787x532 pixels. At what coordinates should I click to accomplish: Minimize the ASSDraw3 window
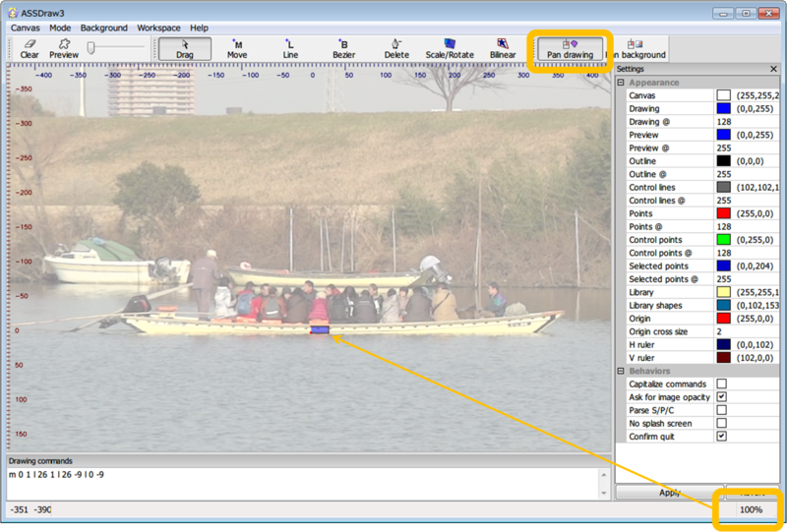click(x=723, y=14)
